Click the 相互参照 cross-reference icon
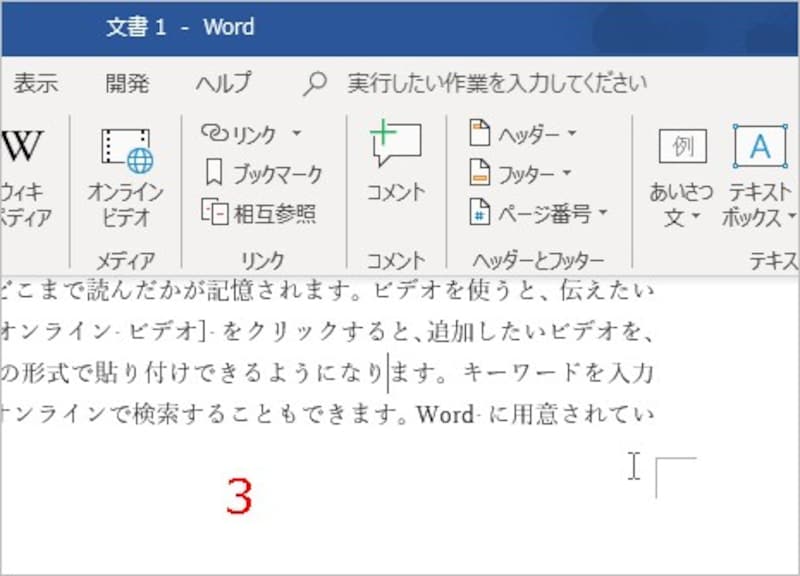The width and height of the screenshot is (800, 576). pyautogui.click(x=214, y=212)
